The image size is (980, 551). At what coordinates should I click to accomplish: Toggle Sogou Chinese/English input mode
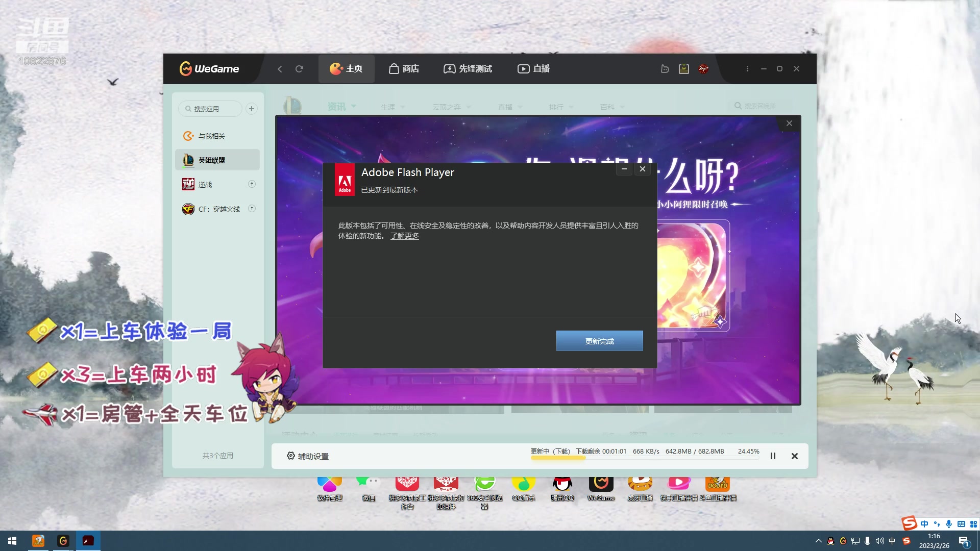click(924, 524)
